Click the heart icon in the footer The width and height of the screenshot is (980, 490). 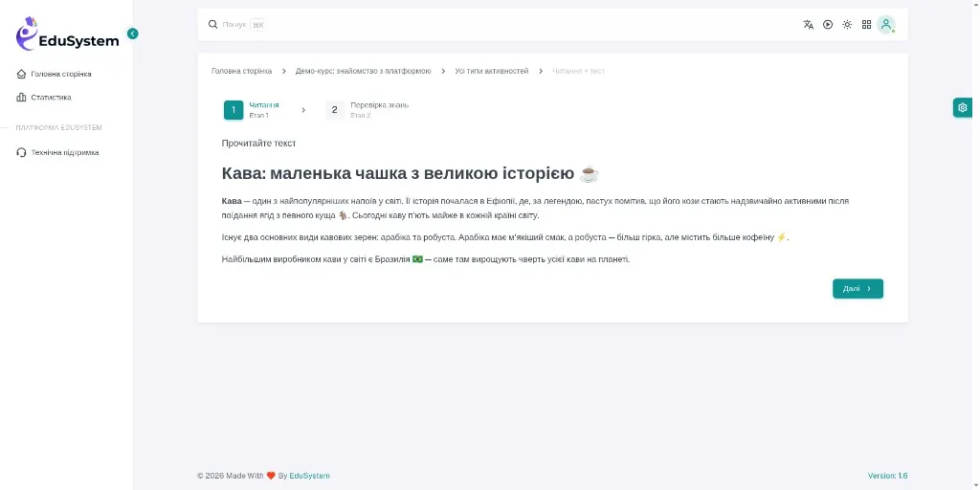click(x=271, y=476)
